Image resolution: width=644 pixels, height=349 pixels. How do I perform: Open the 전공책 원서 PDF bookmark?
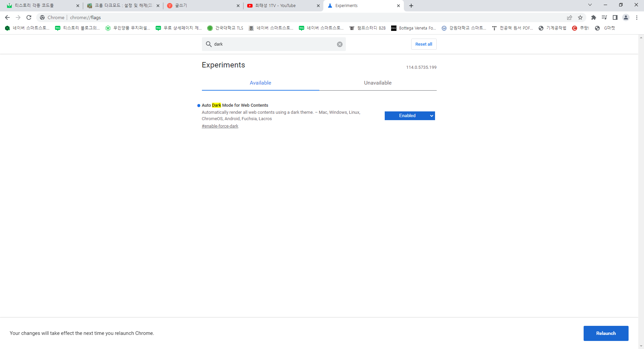point(513,28)
